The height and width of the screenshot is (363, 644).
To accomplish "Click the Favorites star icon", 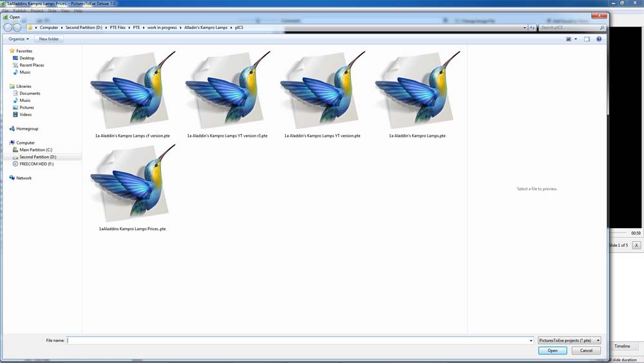I will [x=12, y=51].
